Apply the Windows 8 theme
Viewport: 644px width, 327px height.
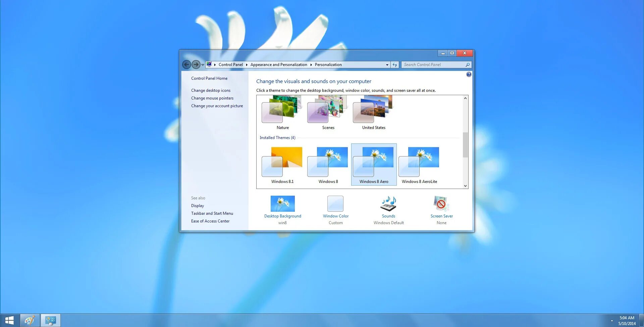(x=328, y=165)
